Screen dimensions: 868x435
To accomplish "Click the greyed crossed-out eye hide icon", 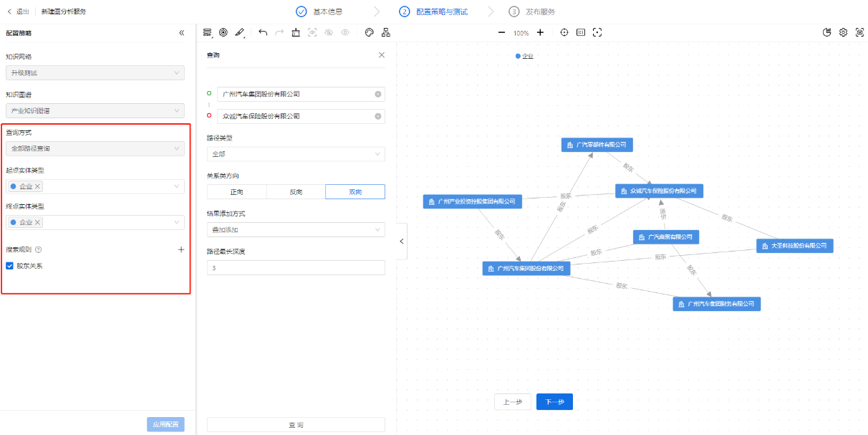I will [x=329, y=32].
